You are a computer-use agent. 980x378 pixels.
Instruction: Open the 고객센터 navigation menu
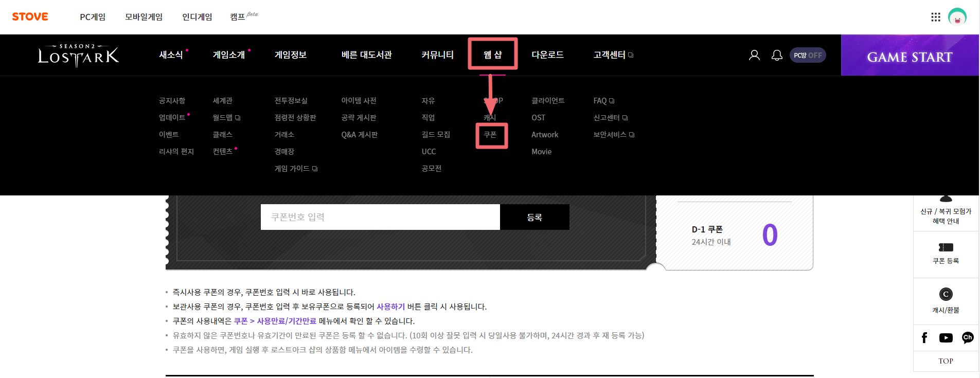click(613, 55)
